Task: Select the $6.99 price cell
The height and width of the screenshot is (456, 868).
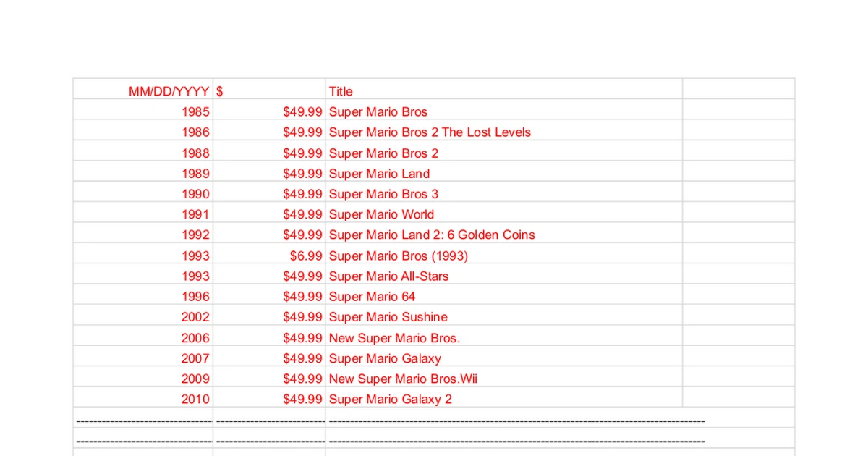Action: point(269,256)
